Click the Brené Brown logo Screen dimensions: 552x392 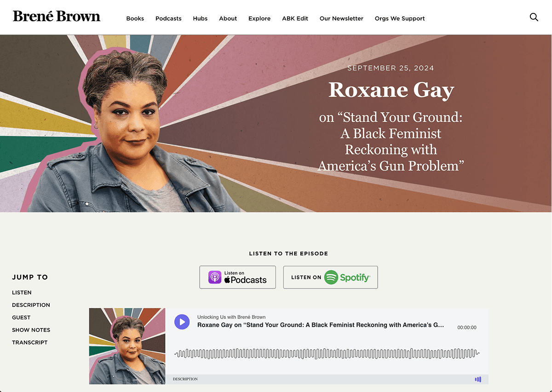tap(57, 17)
